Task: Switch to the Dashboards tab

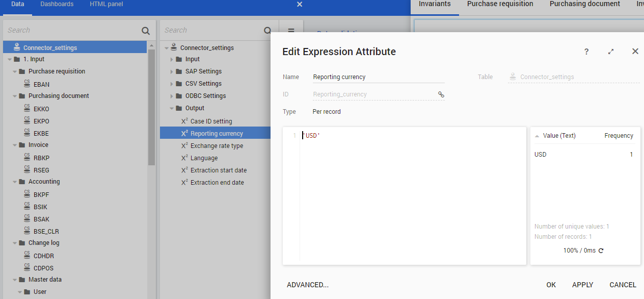Action: coord(57,4)
